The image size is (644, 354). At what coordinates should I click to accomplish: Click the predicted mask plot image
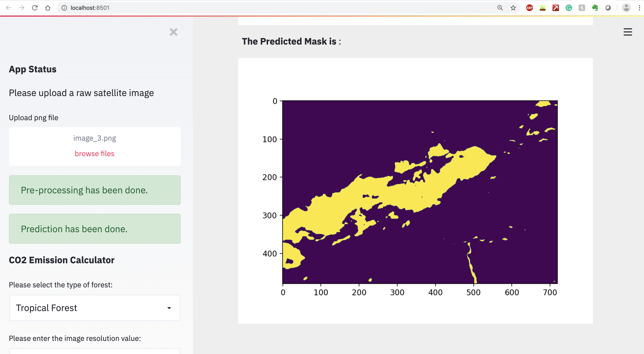420,192
